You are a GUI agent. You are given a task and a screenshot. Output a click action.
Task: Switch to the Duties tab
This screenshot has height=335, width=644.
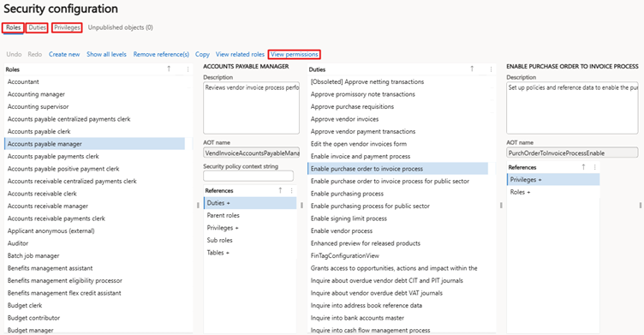click(37, 27)
